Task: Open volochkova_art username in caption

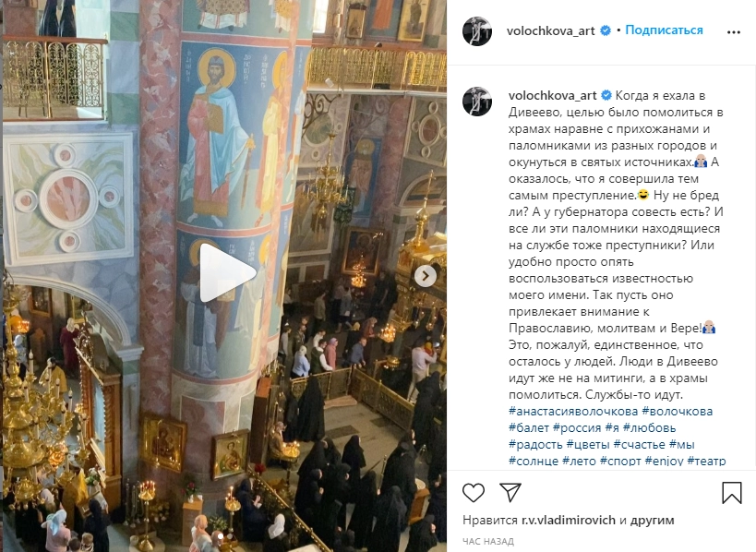Action: click(x=553, y=95)
